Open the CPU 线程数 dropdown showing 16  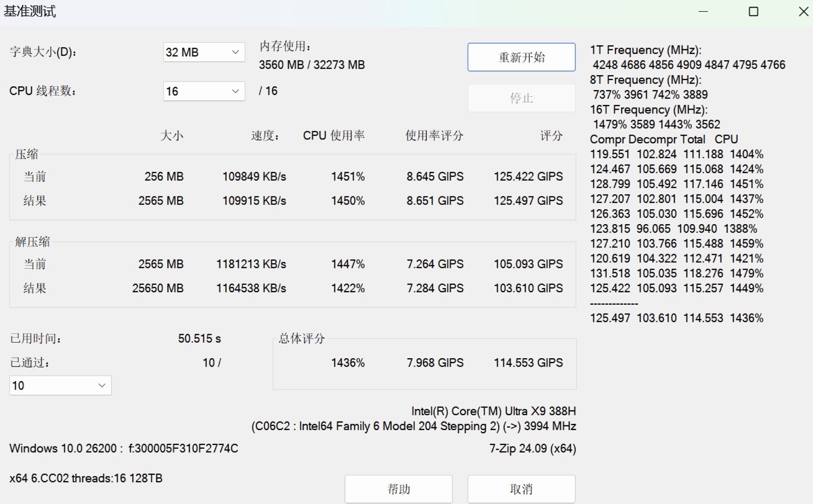[x=203, y=91]
